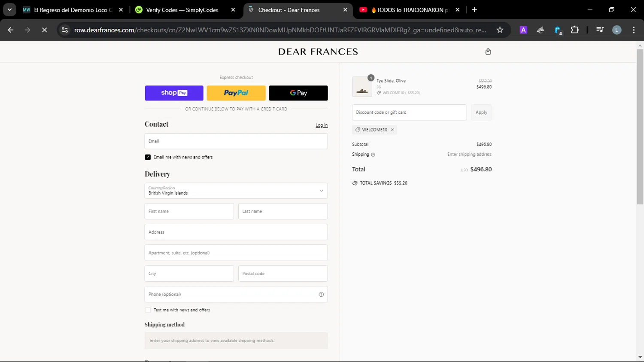Click the Total $496.80 amount

(x=481, y=169)
